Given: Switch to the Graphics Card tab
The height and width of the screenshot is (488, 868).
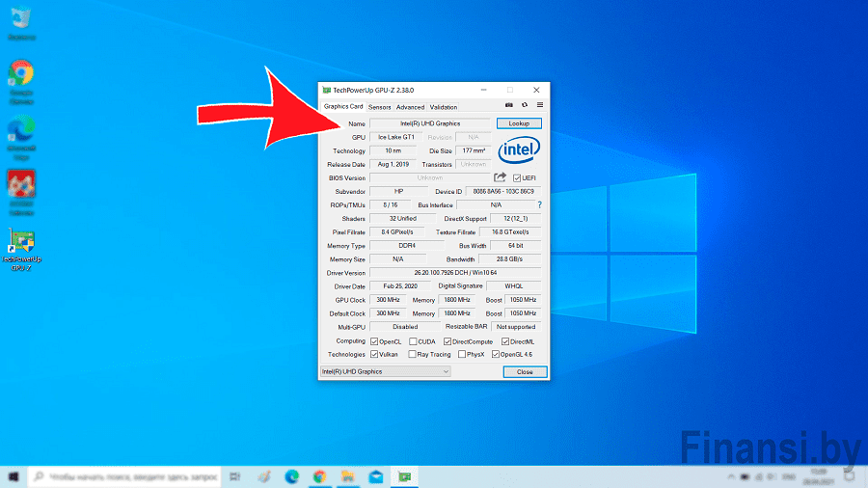Looking at the screenshot, I should click(343, 106).
